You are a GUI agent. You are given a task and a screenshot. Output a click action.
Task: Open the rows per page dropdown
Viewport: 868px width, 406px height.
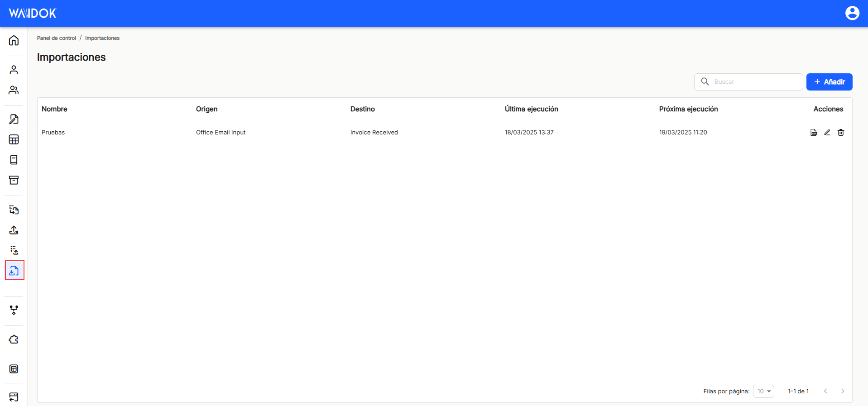[x=763, y=391]
